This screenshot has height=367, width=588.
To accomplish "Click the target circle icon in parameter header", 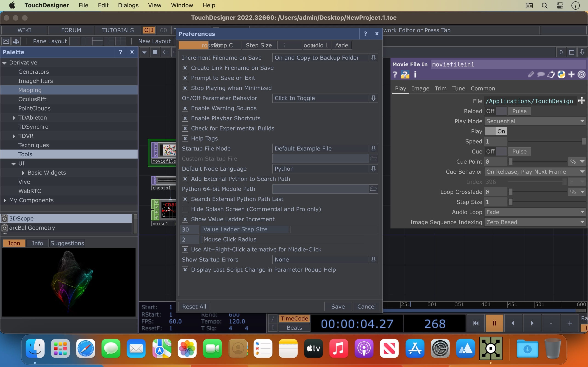I will pyautogui.click(x=581, y=75).
